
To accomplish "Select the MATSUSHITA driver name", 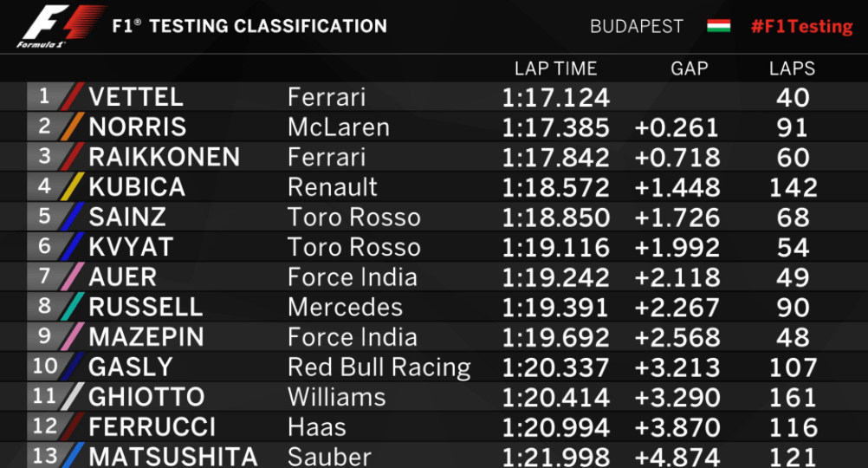I will click(x=173, y=457).
